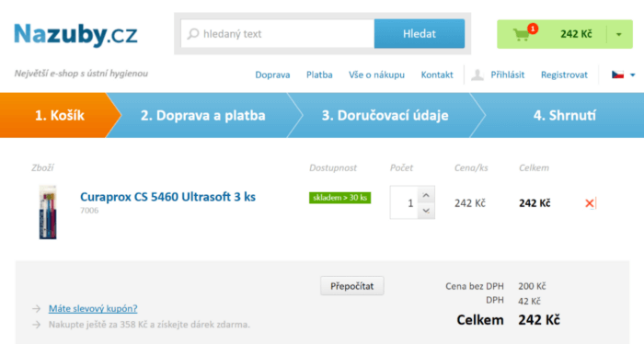Remove Curaprox item with red X
Viewport: 644px width, 344px height.
[590, 202]
